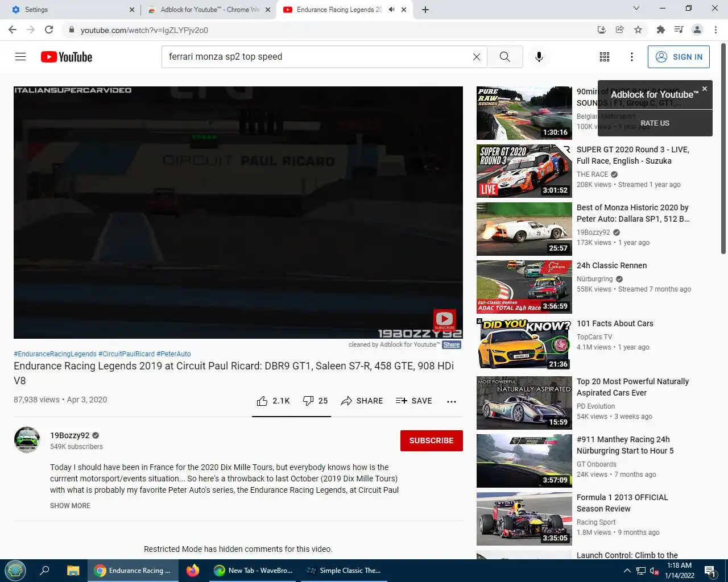
Task: Open Chrome extensions puzzle icon
Action: click(660, 30)
